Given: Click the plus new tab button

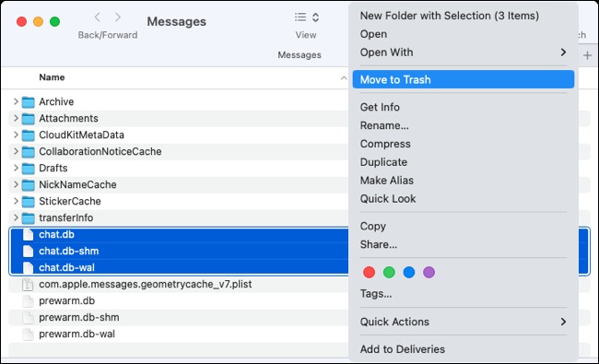Looking at the screenshot, I should (587, 55).
